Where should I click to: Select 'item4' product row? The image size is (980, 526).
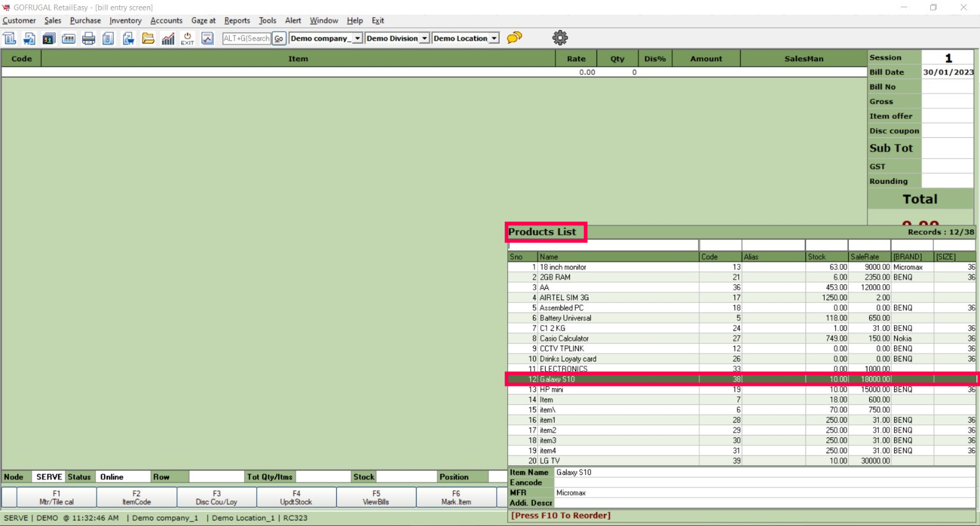coord(742,451)
